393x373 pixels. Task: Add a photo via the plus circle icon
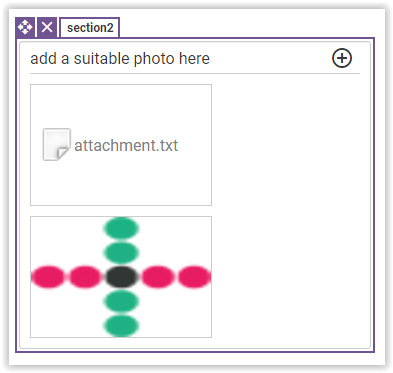click(x=342, y=58)
